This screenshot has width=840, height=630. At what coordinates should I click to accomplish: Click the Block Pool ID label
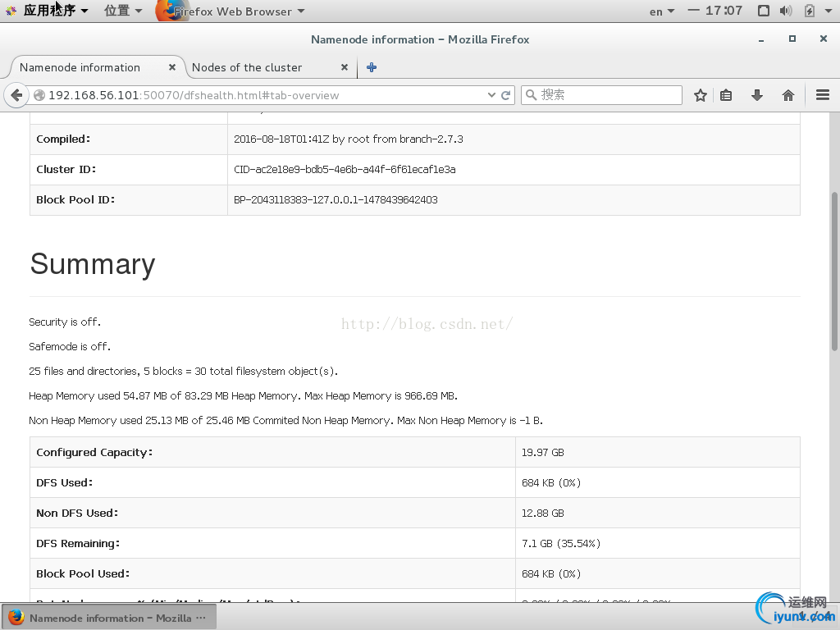tap(75, 200)
